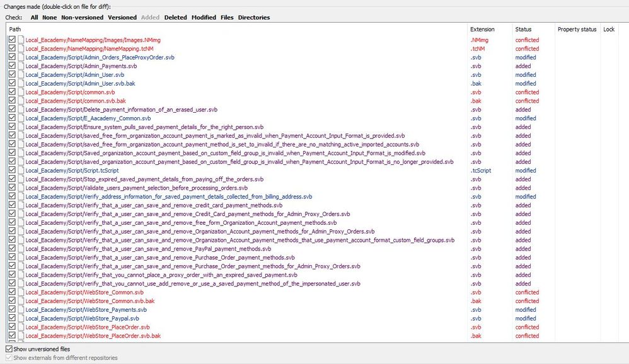Click file icon next to Images.NMimg
The height and width of the screenshot is (364, 629).
click(x=21, y=40)
